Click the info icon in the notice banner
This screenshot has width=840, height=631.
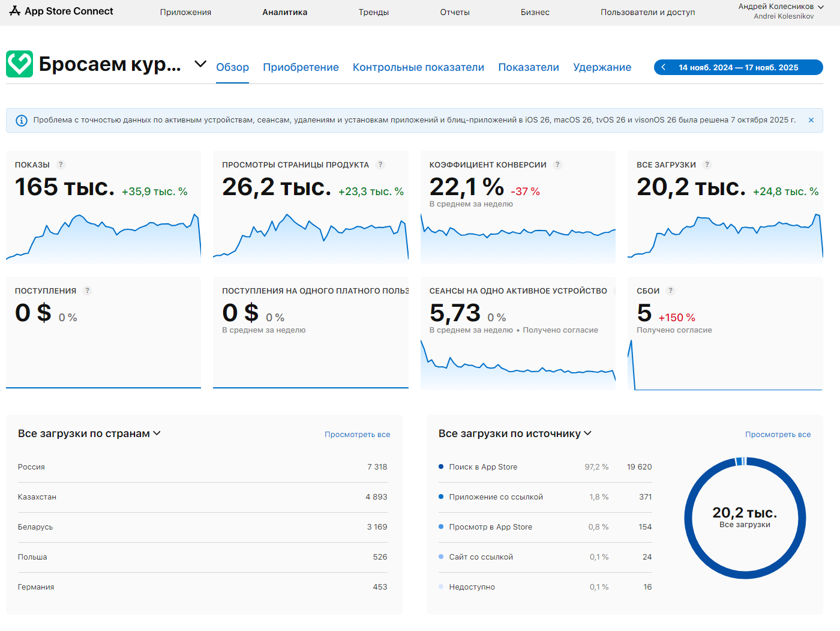click(x=21, y=120)
